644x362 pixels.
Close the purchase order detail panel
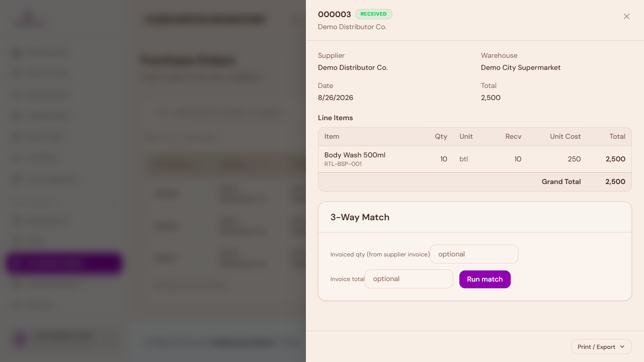coord(626,17)
